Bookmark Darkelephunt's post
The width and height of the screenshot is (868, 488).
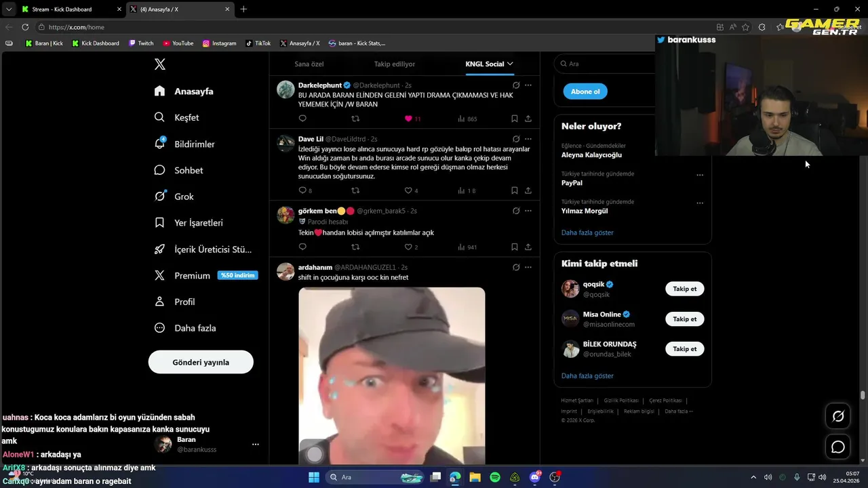tap(515, 119)
